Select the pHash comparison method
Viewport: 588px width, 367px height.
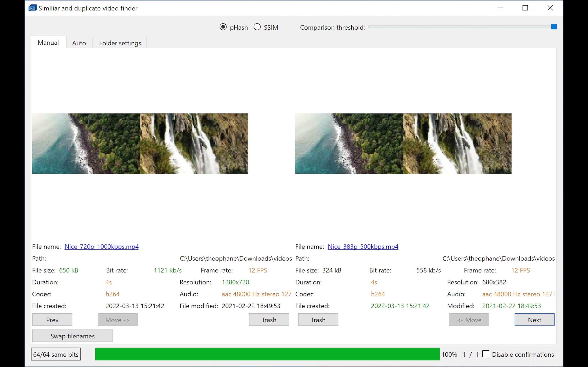pos(223,27)
